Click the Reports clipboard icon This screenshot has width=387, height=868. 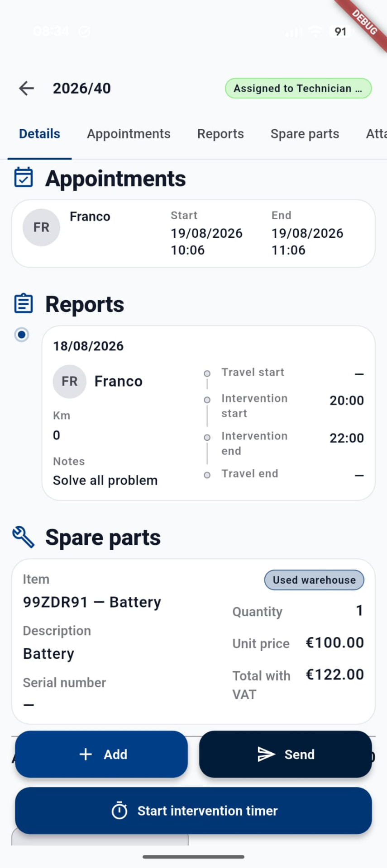click(x=24, y=303)
